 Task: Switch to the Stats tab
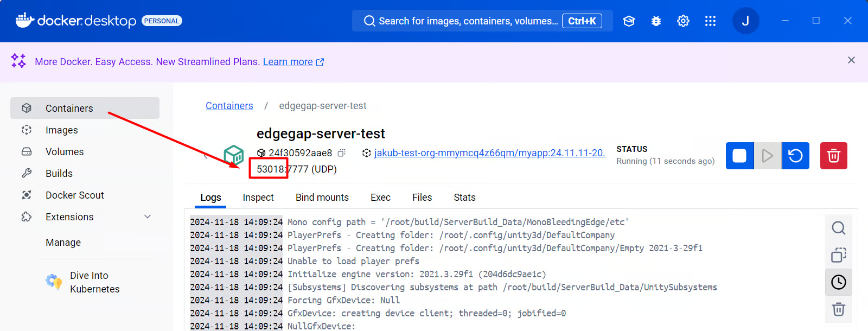(x=464, y=198)
